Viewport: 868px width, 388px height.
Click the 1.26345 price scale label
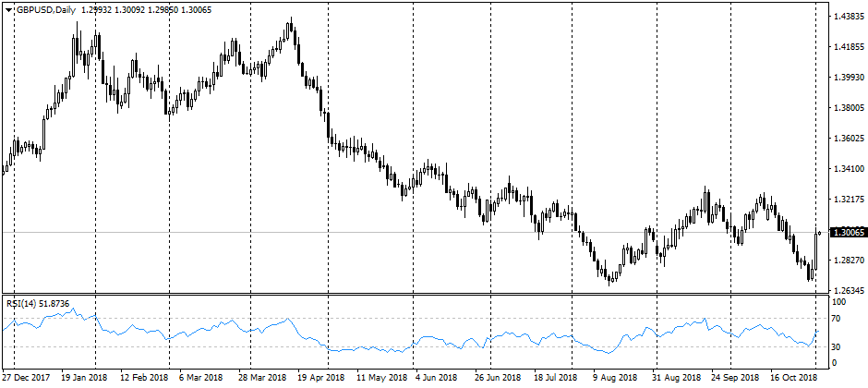coord(848,291)
